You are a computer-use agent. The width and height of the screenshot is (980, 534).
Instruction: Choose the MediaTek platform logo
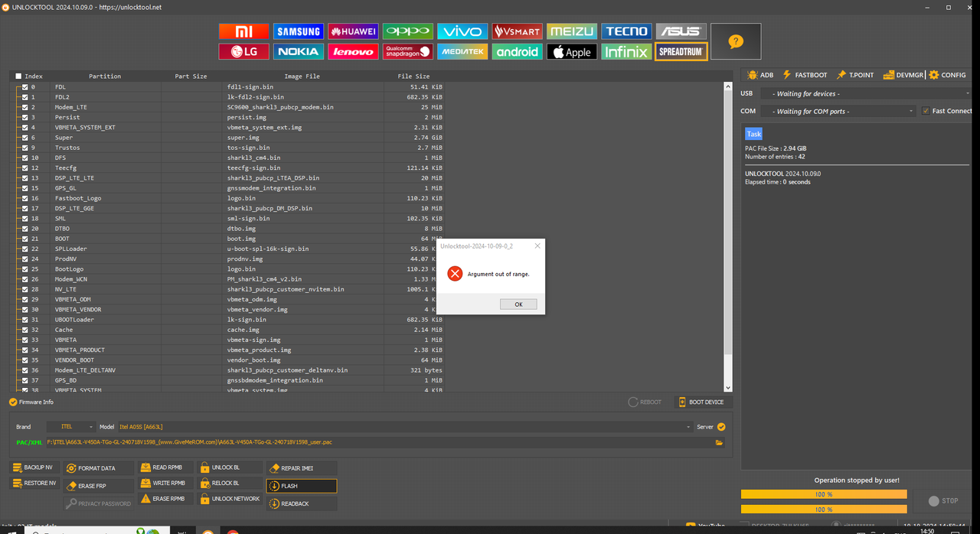(x=462, y=52)
